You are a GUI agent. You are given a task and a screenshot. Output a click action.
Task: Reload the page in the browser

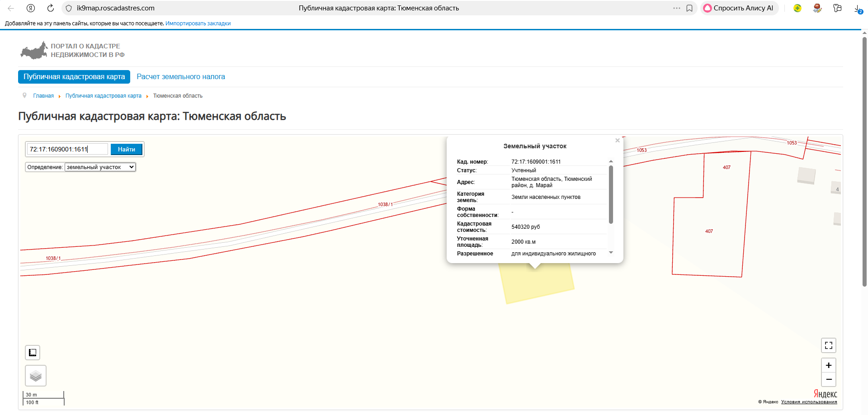coord(51,8)
